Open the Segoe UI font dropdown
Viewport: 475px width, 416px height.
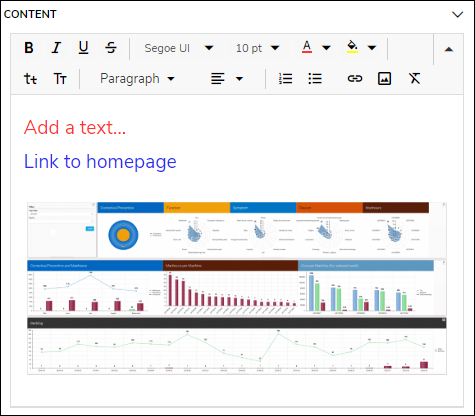tap(179, 48)
